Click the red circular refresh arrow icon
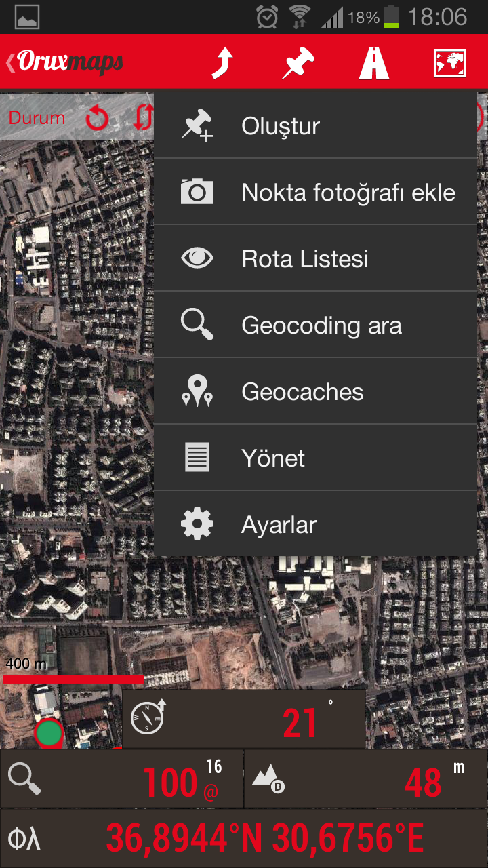 98,118
